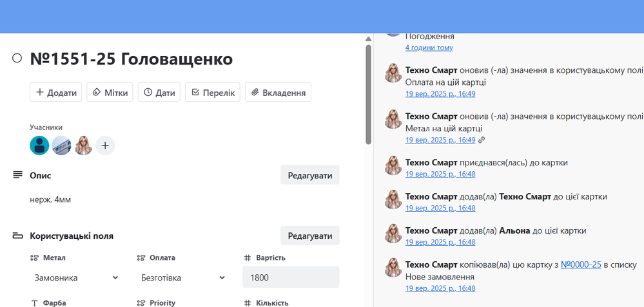Click the Метал field type icon
The height and width of the screenshot is (307, 644).
click(35, 258)
